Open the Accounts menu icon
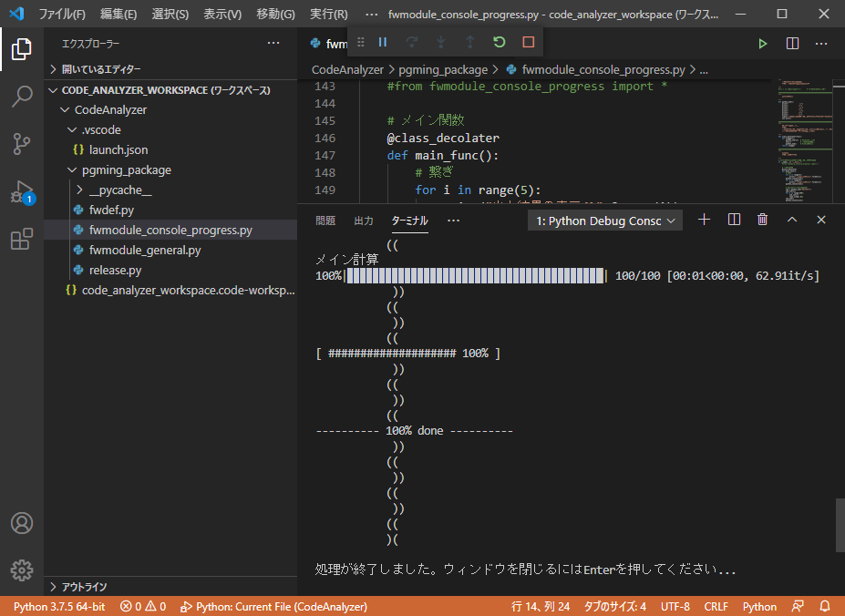Viewport: 845px width, 616px height. (x=22, y=523)
